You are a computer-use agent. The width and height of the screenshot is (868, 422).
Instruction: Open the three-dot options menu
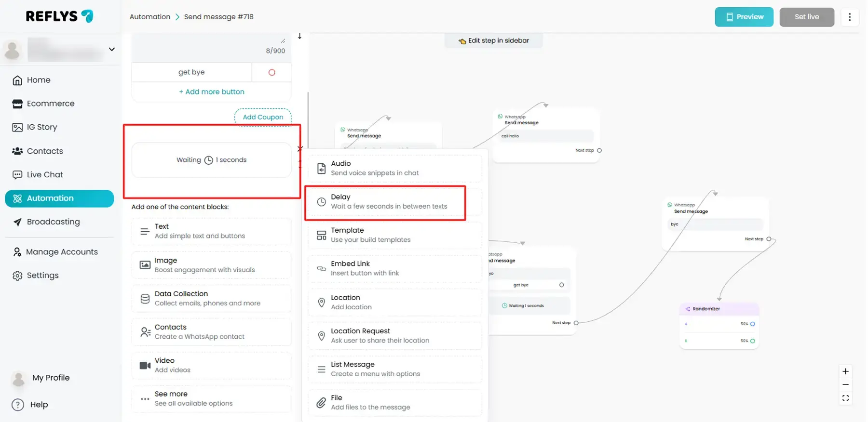[850, 17]
